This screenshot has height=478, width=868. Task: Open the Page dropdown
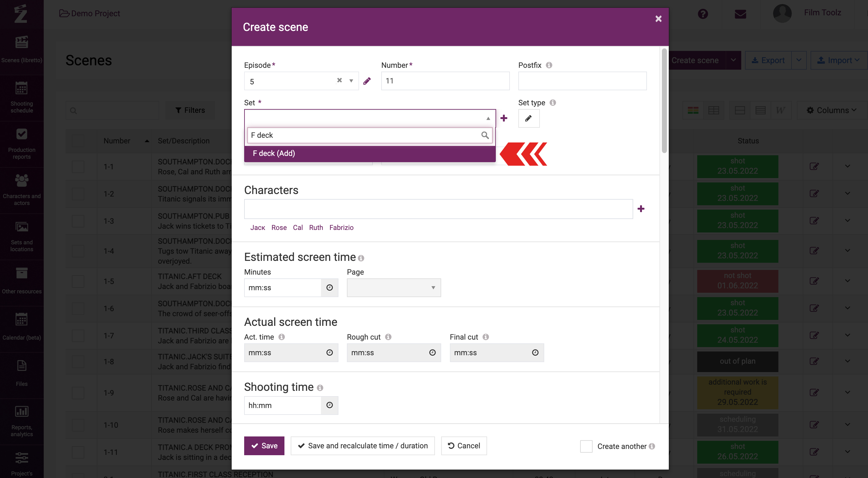(394, 287)
